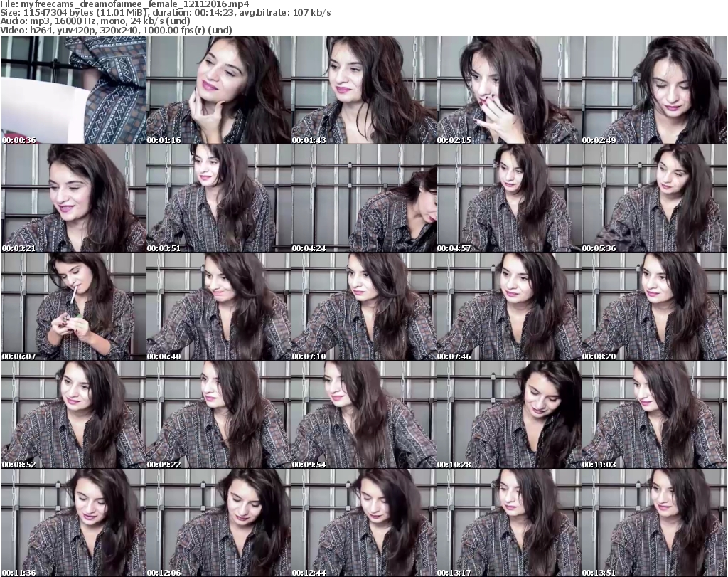The image size is (728, 577).
Task: Select the frame at timestamp 00:01:16
Action: (x=218, y=90)
